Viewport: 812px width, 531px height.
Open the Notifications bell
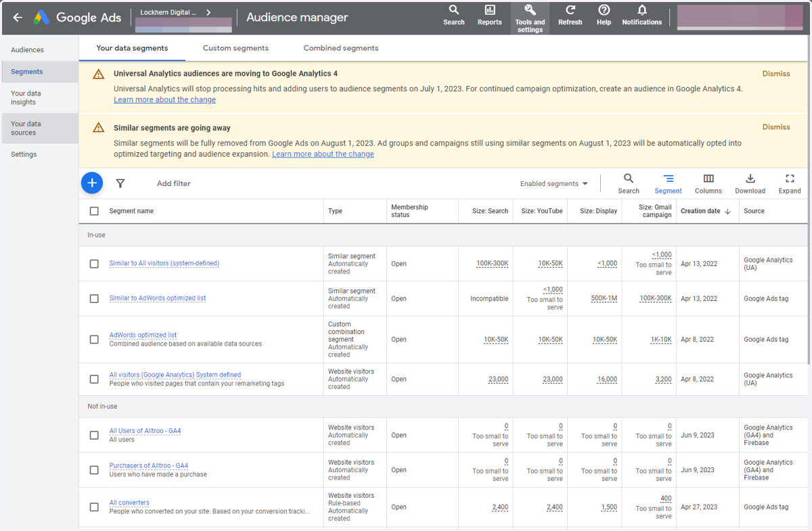point(642,15)
